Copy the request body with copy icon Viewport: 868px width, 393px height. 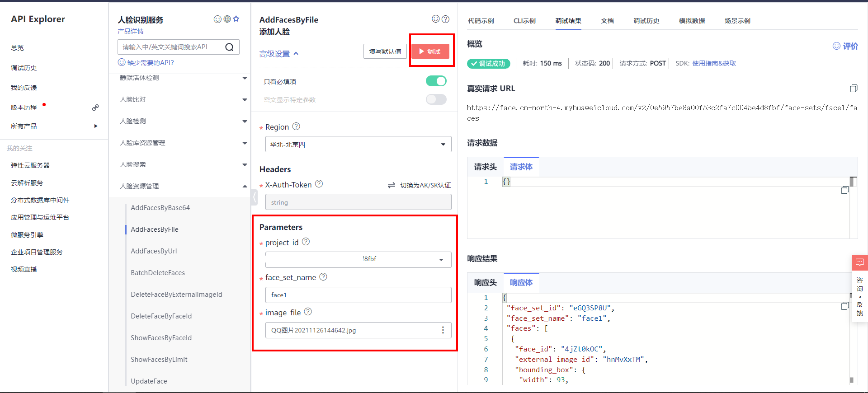click(x=844, y=190)
